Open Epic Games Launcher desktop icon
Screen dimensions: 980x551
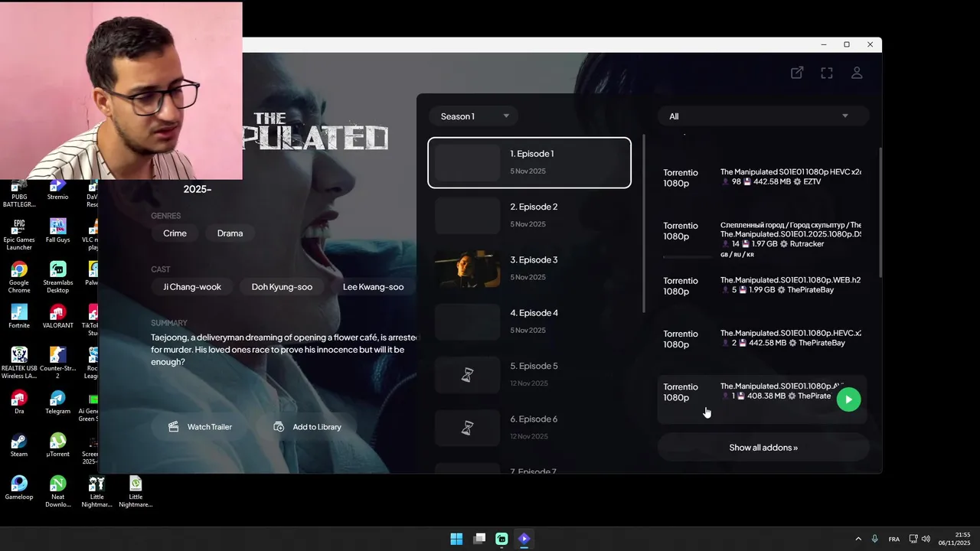pos(19,233)
